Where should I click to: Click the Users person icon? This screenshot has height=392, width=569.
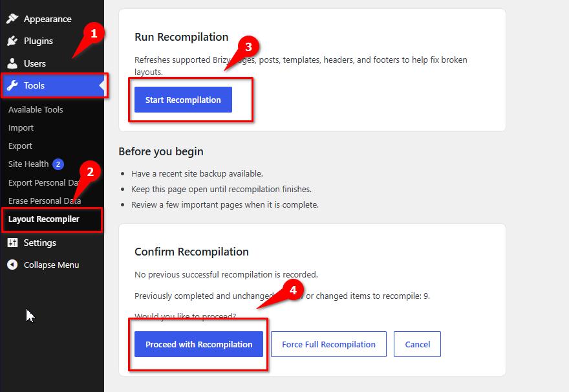tap(12, 63)
